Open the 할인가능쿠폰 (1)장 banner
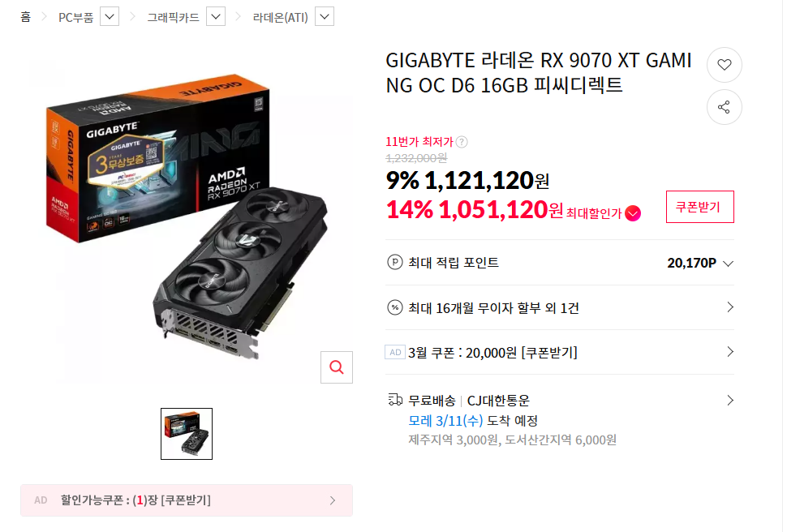The image size is (787, 532). (x=187, y=500)
